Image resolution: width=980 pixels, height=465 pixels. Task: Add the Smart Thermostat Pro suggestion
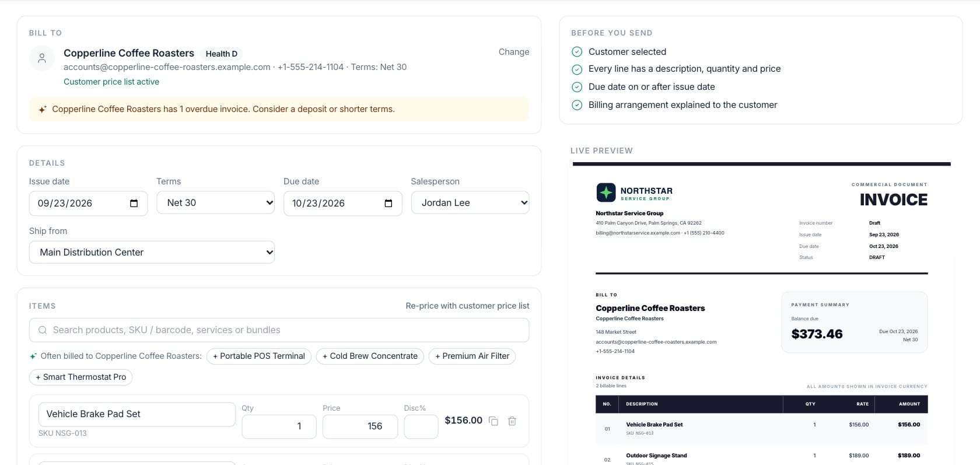(x=81, y=377)
